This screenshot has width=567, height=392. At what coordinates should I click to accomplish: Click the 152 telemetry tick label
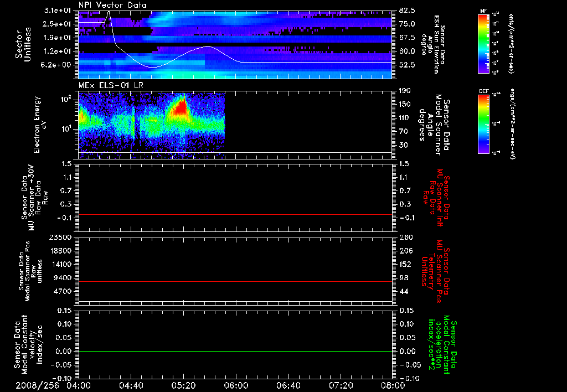405,264
